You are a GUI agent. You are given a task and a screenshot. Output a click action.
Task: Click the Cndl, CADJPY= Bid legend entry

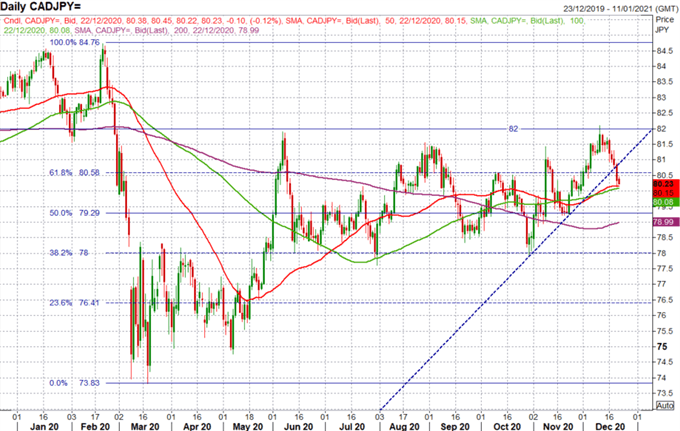tap(144, 21)
